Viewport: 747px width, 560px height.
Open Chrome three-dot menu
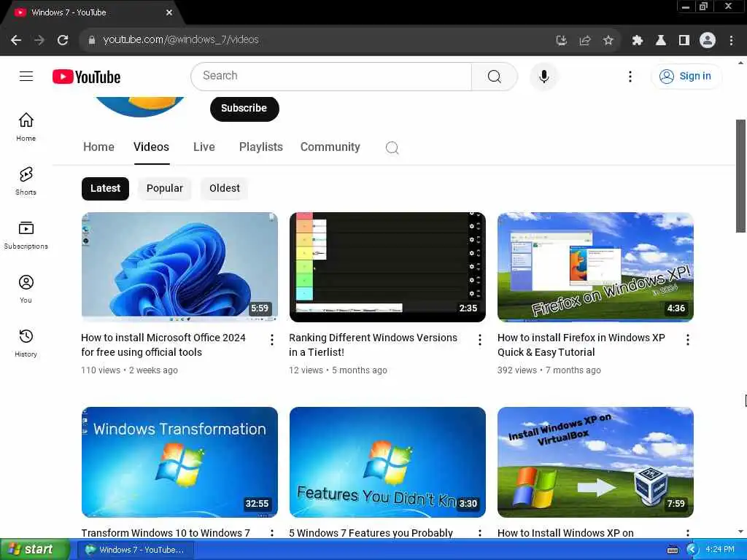point(731,41)
